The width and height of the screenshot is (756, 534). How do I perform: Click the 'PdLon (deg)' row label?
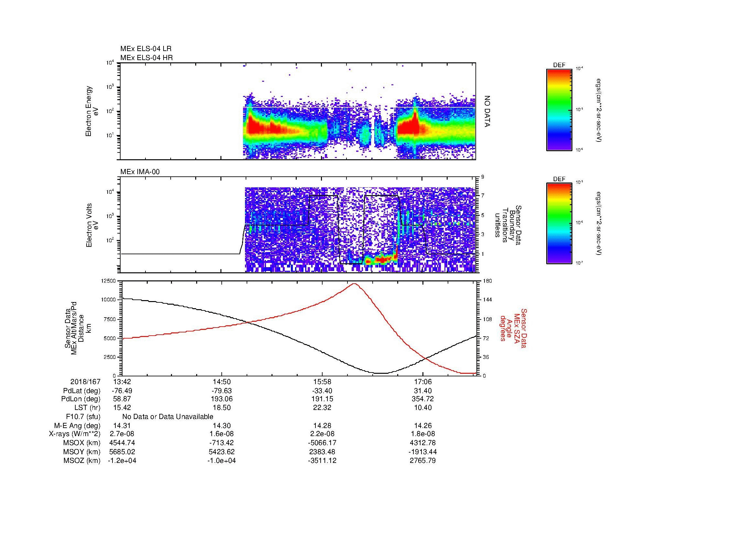click(81, 399)
